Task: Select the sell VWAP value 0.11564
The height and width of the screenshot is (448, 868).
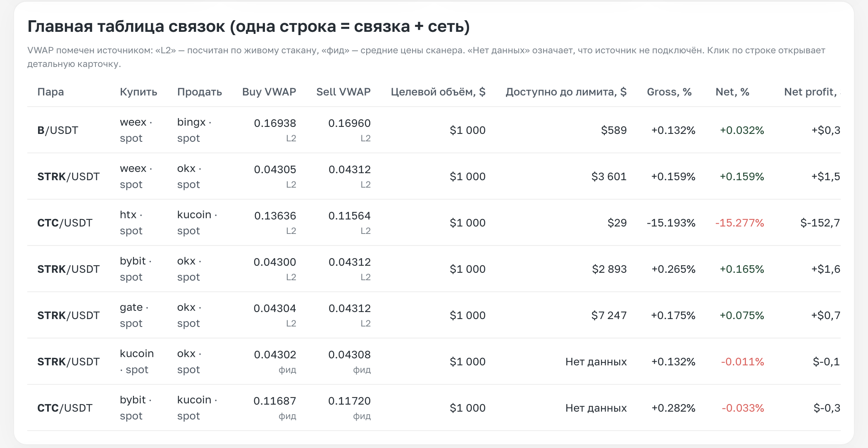Action: [x=349, y=216]
